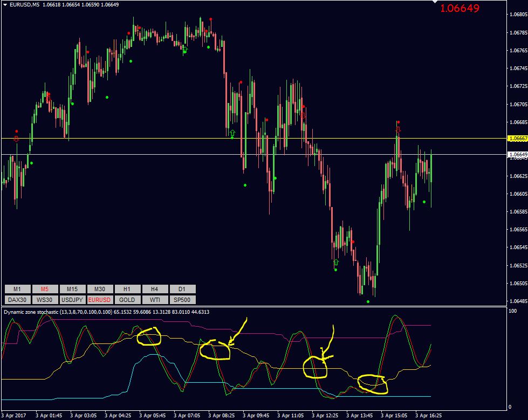Switch symbol to WS30

pyautogui.click(x=45, y=300)
